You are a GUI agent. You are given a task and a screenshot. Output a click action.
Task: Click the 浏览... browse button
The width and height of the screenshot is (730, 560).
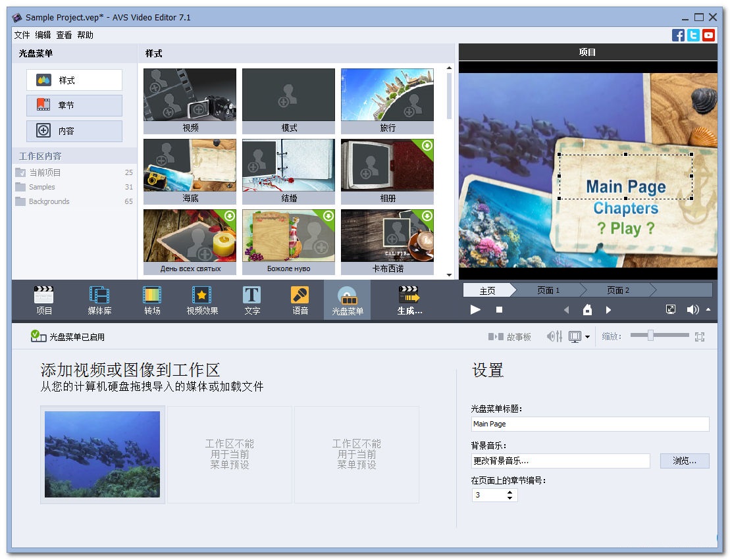(684, 461)
